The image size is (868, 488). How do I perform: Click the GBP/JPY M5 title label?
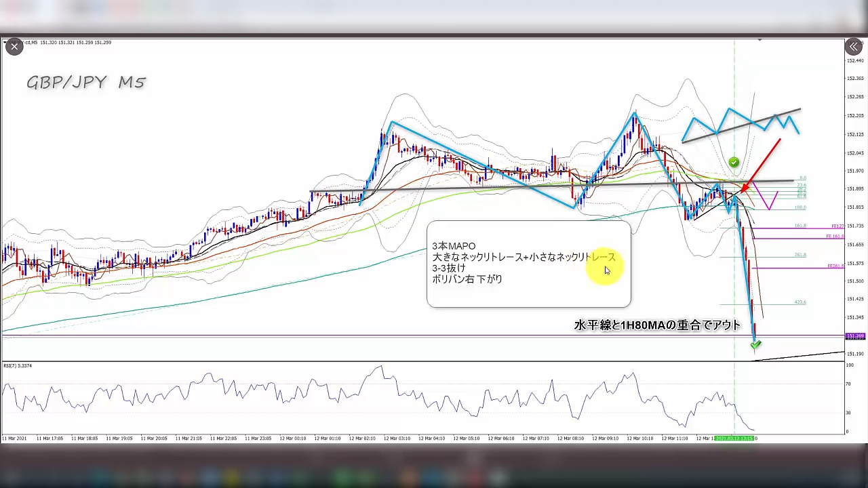86,83
